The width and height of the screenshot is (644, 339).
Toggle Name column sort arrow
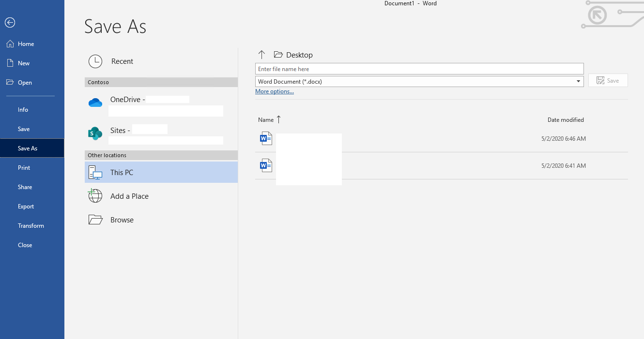click(278, 119)
